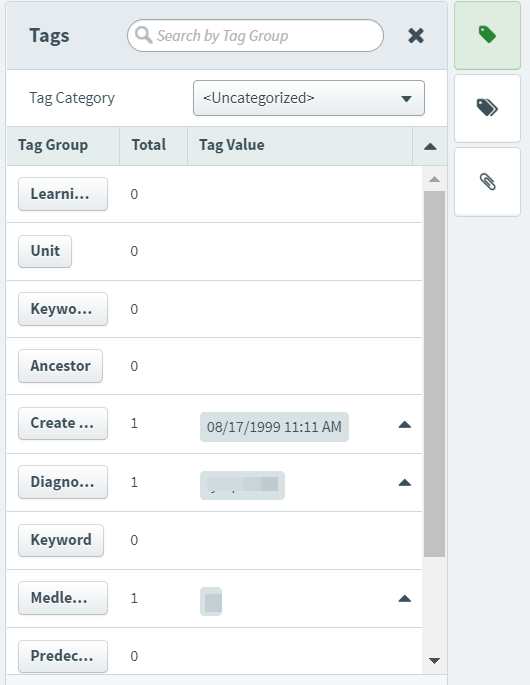Select the Keywo... tag group button
Image resolution: width=530 pixels, height=685 pixels.
click(63, 309)
